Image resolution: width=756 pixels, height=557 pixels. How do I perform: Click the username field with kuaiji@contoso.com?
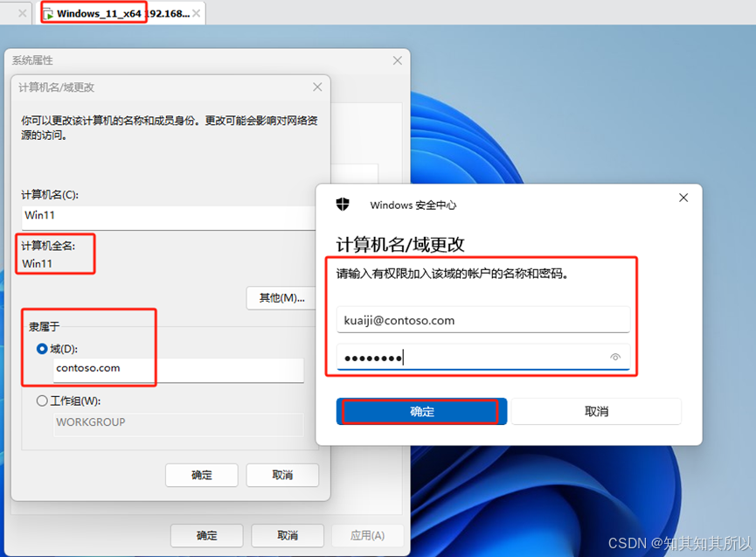click(483, 320)
